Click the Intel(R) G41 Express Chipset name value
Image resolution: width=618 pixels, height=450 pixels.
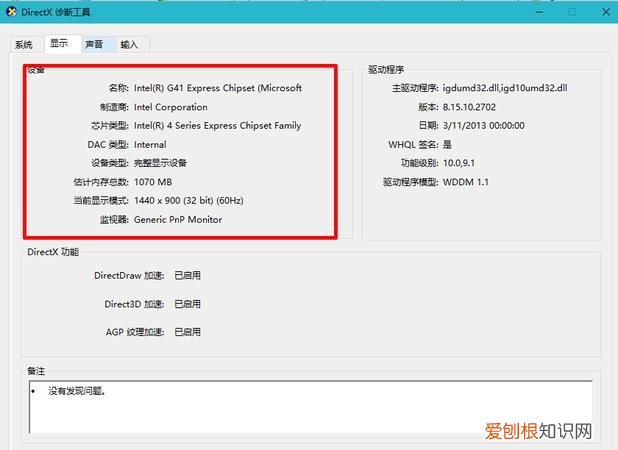(218, 88)
